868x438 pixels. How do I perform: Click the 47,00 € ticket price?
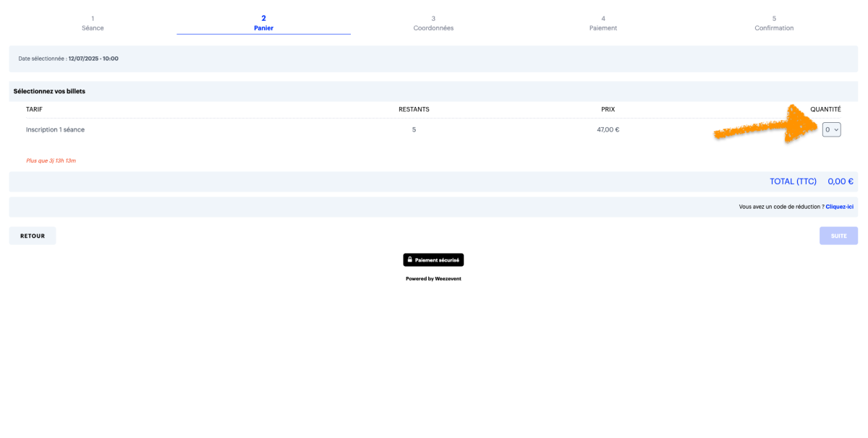[608, 129]
